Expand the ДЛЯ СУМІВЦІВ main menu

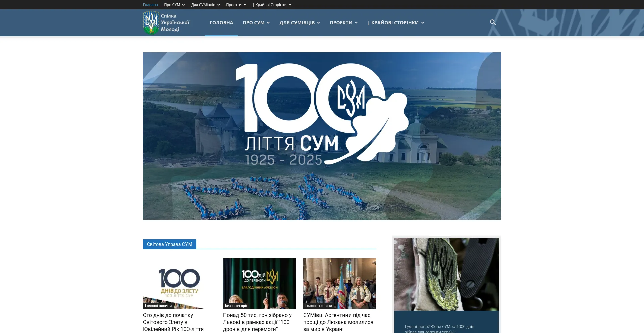[300, 23]
